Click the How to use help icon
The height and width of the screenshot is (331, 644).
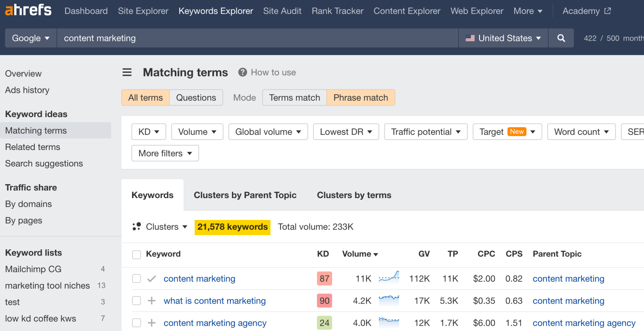pyautogui.click(x=242, y=72)
